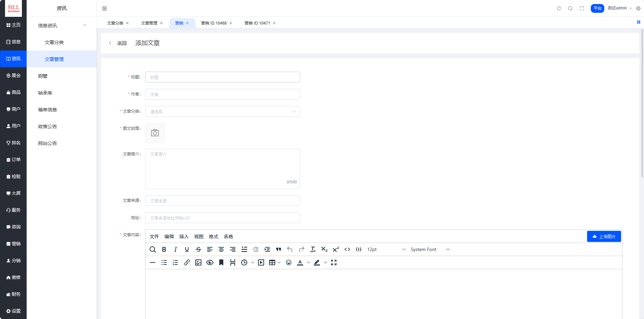Open the 文章分类 select dropdown
This screenshot has width=644, height=319.
coord(222,111)
